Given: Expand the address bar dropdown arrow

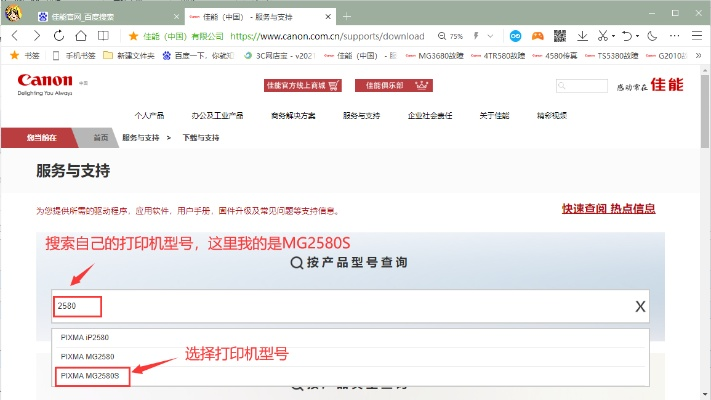Looking at the screenshot, I should [x=490, y=36].
